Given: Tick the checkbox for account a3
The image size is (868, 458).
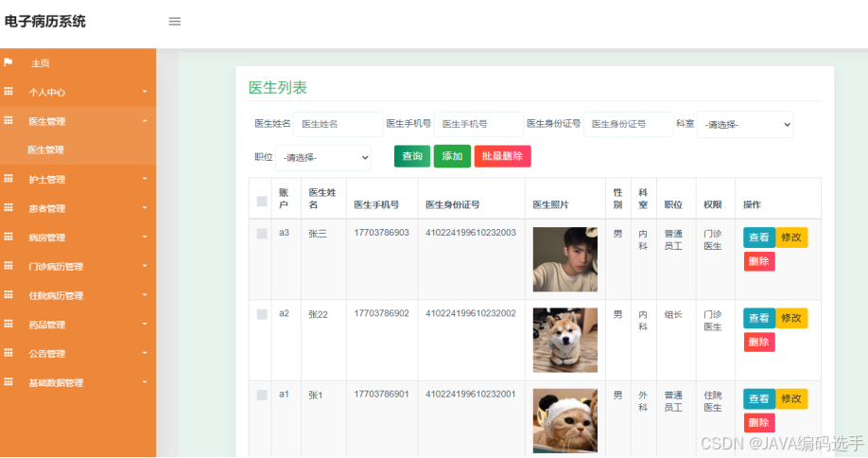Looking at the screenshot, I should coord(262,234).
